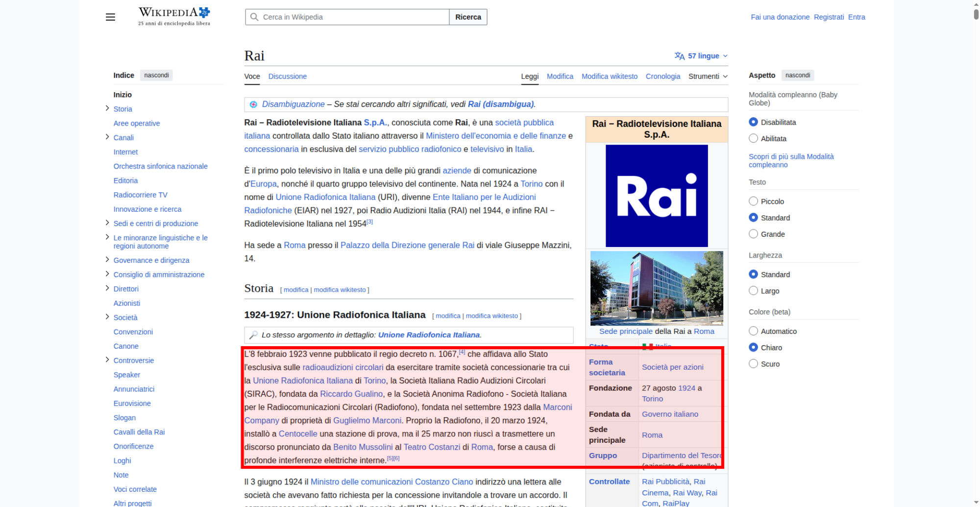This screenshot has width=980, height=507.
Task: Open the Rai headquarters building photo
Action: point(657,288)
